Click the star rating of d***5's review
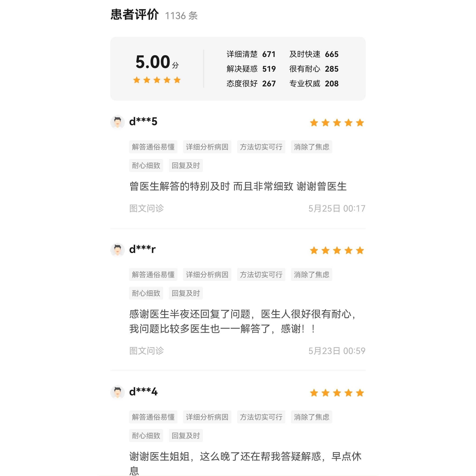Image resolution: width=476 pixels, height=476 pixels. click(337, 122)
